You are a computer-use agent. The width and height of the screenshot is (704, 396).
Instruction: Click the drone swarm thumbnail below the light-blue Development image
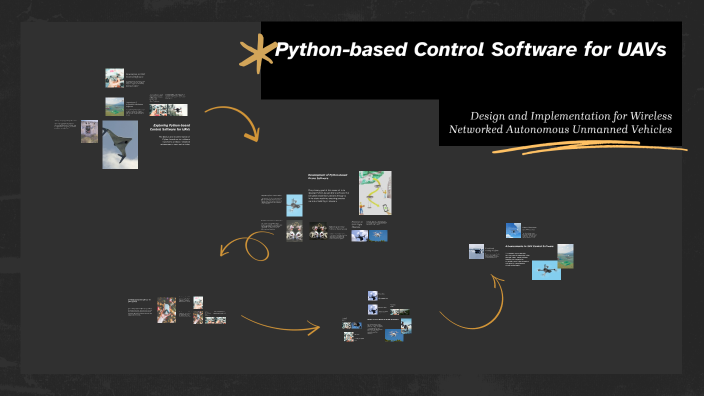(295, 231)
